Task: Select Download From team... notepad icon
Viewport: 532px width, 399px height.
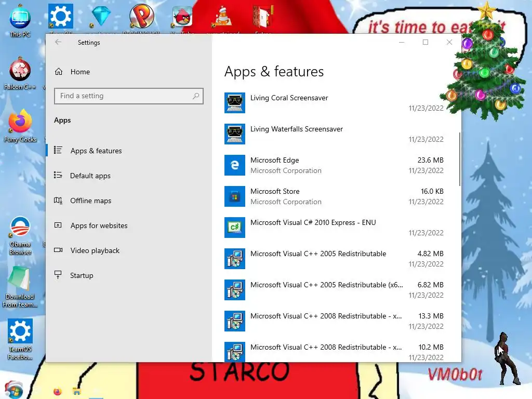Action: tap(20, 287)
